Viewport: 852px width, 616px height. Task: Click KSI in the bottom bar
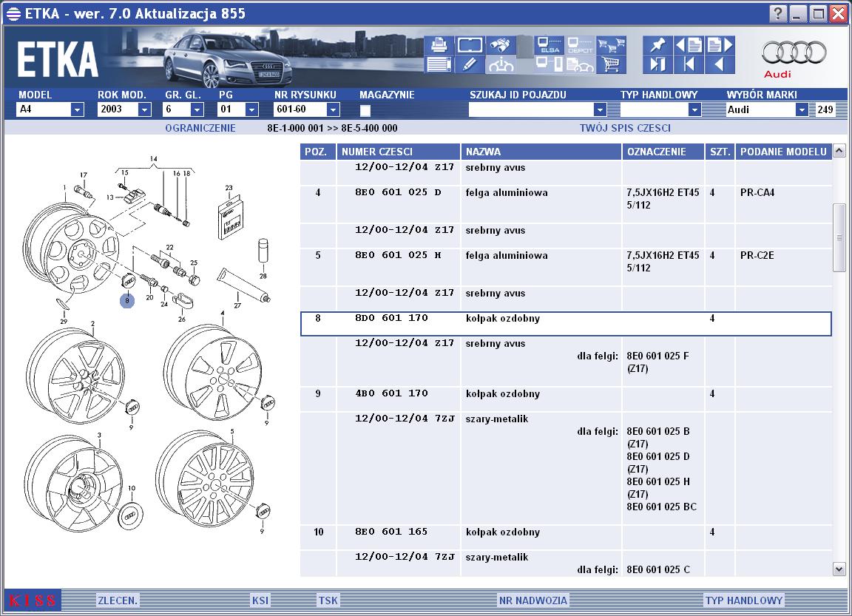[x=260, y=600]
